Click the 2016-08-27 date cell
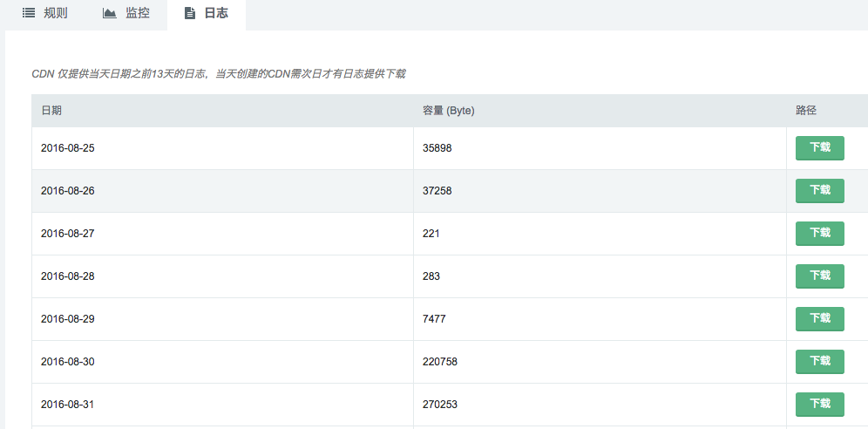Image resolution: width=868 pixels, height=429 pixels. pos(68,234)
